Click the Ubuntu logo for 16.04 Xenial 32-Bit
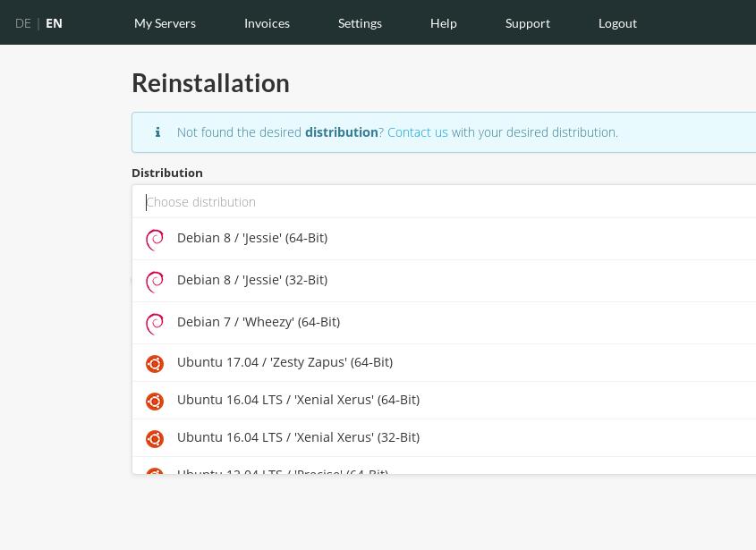756x550 pixels. pyautogui.click(x=155, y=438)
